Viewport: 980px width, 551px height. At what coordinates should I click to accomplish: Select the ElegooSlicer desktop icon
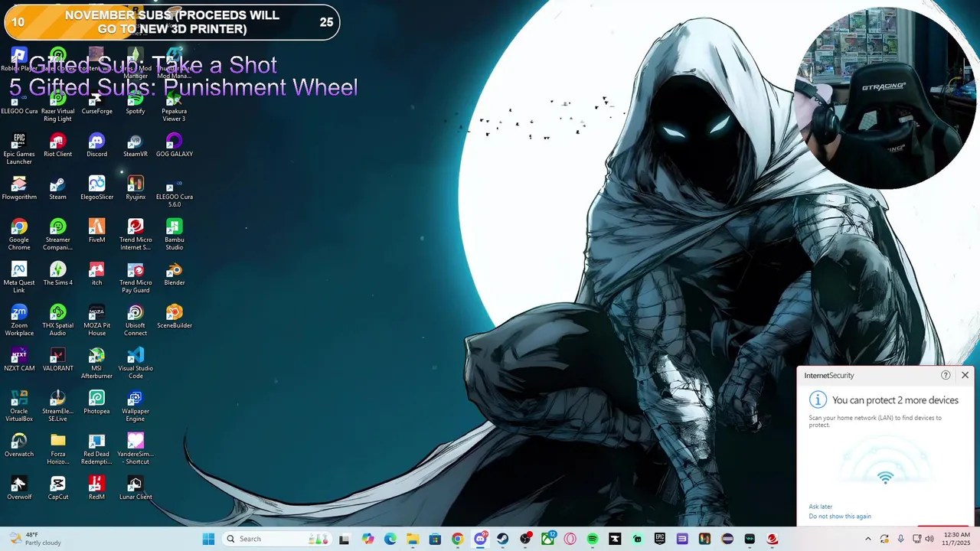point(96,188)
